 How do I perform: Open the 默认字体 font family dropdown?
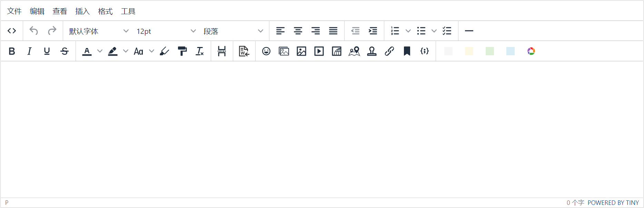tap(99, 31)
